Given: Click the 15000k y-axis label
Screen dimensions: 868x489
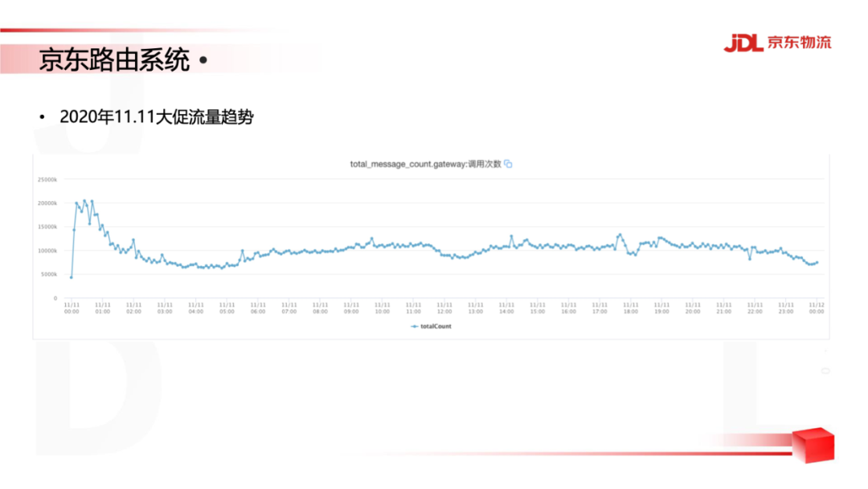Looking at the screenshot, I should [x=47, y=227].
